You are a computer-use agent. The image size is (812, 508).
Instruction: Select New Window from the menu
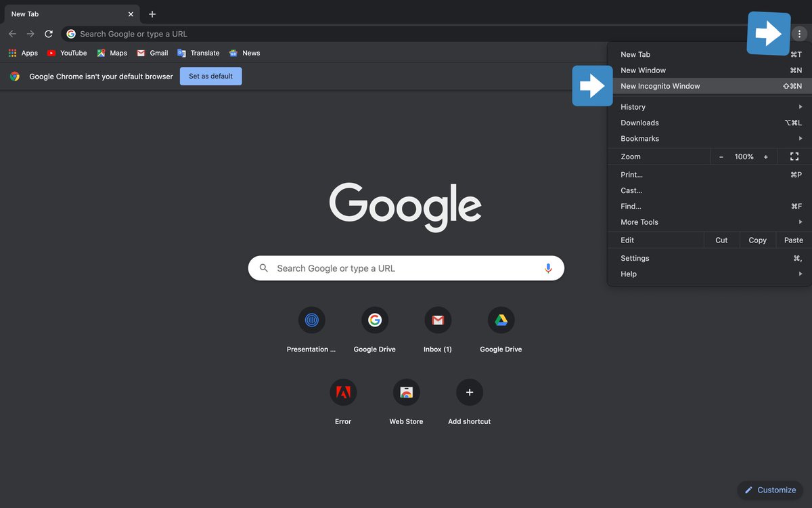click(x=709, y=70)
